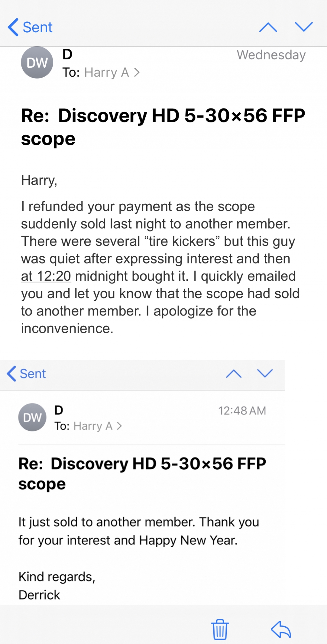Tap previous message up arrow at top
Image resolution: width=327 pixels, height=644 pixels.
coord(268,27)
